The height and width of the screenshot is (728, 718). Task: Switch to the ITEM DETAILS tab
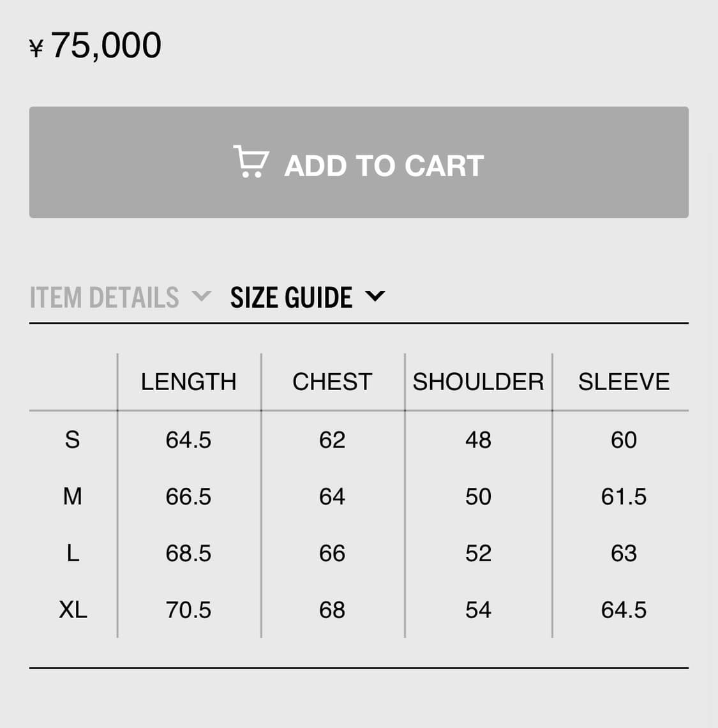coord(104,298)
